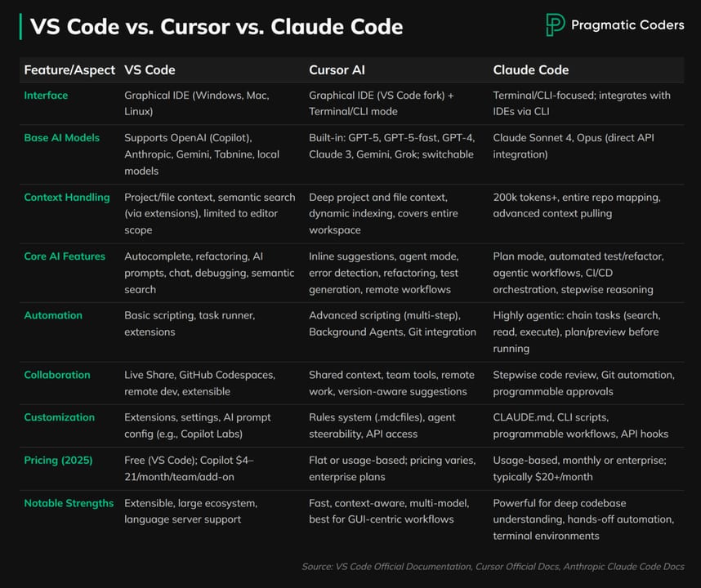Click the VS Code column header
Screen dimensions: 701x588
150,70
